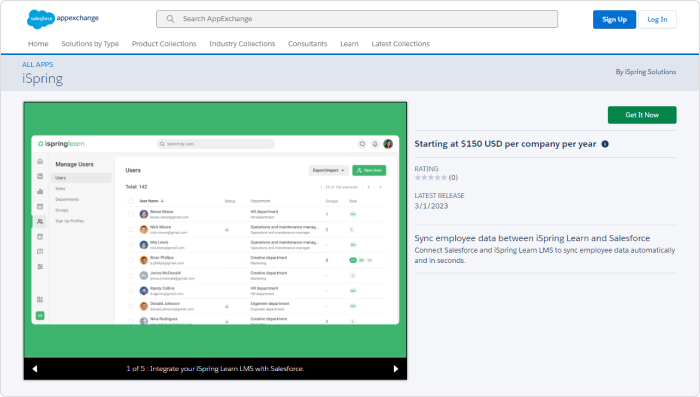Image resolution: width=700 pixels, height=397 pixels.
Task: Click the bar chart reports icon in preview sidebar
Action: point(40,191)
